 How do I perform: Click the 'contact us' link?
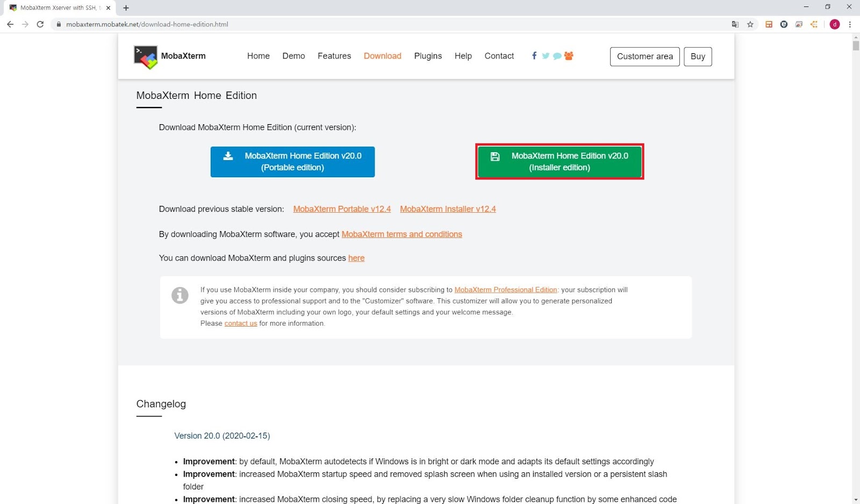pos(241,323)
